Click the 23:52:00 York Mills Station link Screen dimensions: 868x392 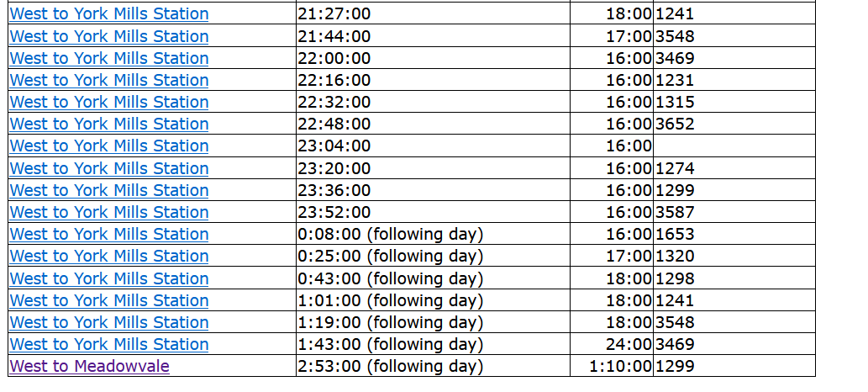(x=108, y=212)
